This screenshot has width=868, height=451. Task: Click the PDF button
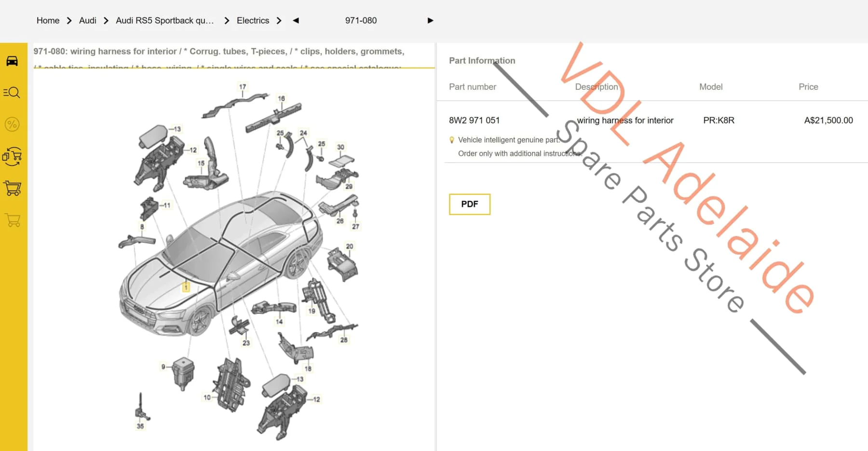coord(470,204)
